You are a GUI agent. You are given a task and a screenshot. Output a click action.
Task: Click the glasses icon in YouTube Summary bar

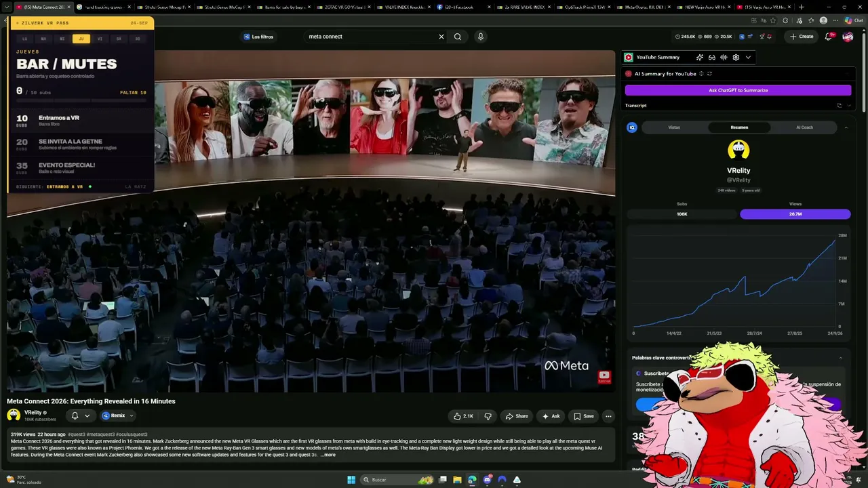tap(712, 58)
